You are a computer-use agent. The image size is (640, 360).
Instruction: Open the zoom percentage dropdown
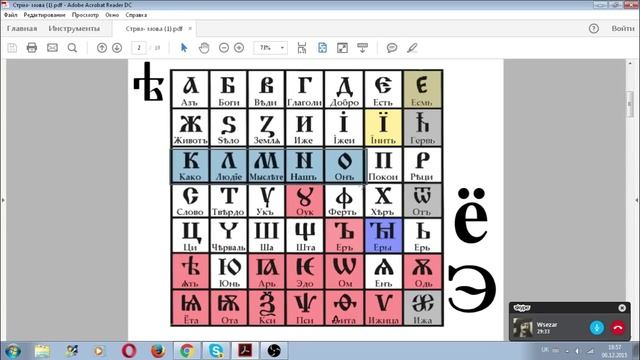[282, 48]
